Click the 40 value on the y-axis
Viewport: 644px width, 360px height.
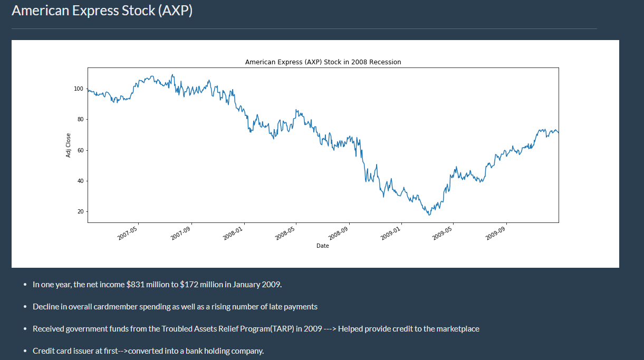[x=80, y=181]
